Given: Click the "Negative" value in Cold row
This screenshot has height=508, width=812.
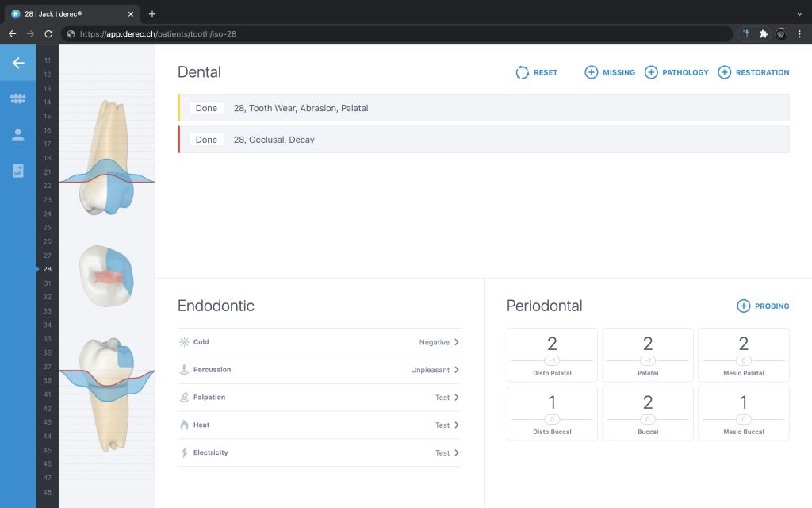Looking at the screenshot, I should [x=434, y=342].
